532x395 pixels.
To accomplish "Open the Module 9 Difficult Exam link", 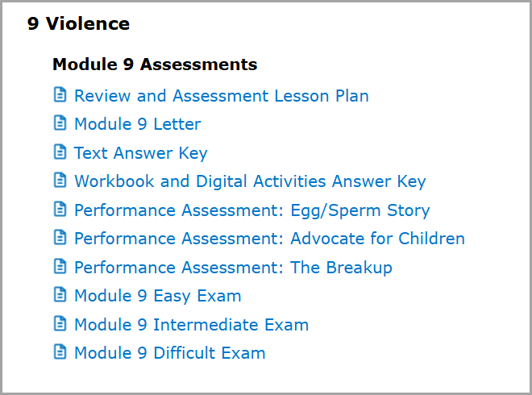I will coord(169,353).
